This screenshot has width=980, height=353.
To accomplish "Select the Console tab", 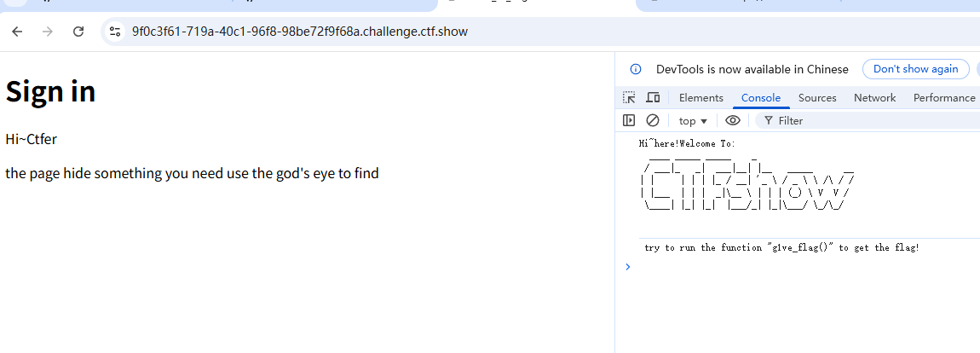I will pos(761,98).
